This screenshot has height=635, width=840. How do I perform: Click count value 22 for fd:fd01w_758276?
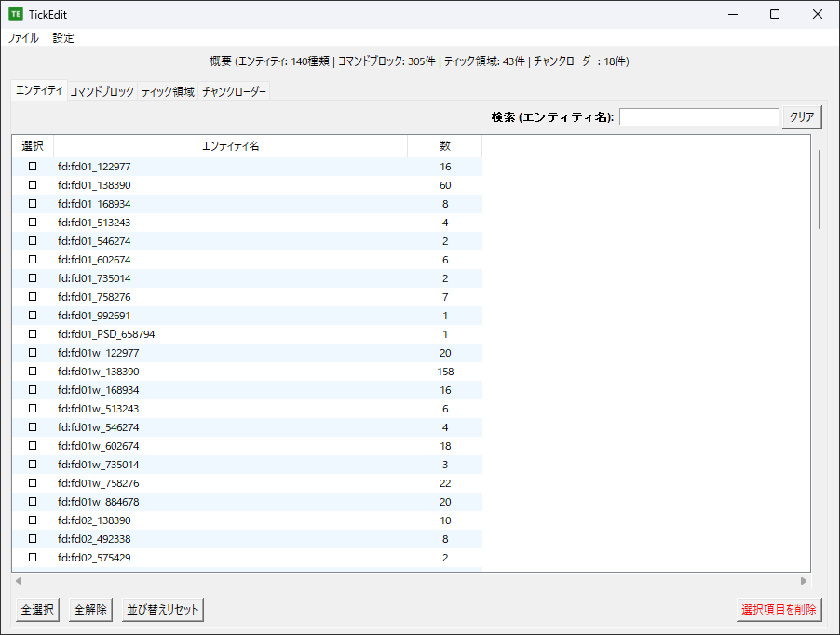(445, 483)
